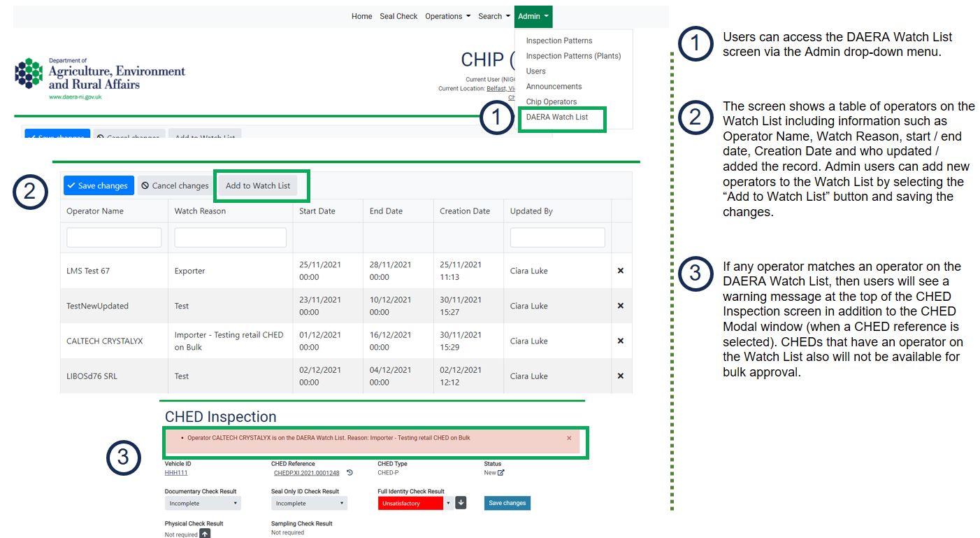
Task: Remove the TestNewUpdated row using its X icon
Action: coord(620,306)
